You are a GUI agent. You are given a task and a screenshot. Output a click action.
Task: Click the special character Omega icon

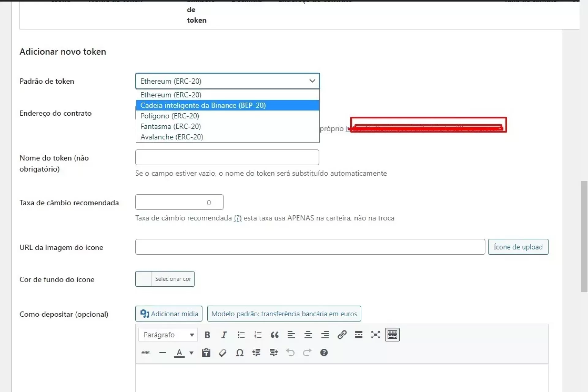pyautogui.click(x=240, y=353)
